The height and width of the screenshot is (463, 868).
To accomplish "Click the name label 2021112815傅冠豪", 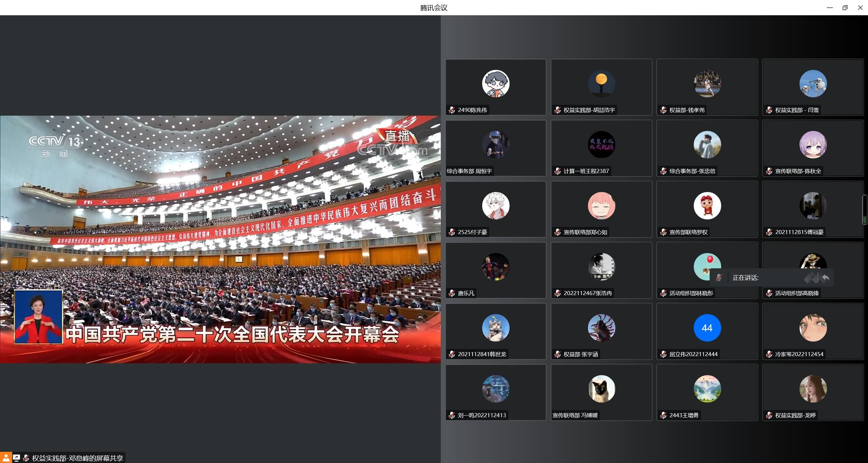I will tap(799, 232).
